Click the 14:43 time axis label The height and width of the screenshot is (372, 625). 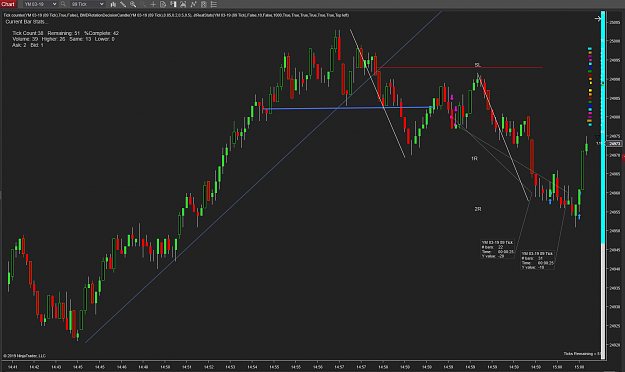pyautogui.click(x=56, y=367)
